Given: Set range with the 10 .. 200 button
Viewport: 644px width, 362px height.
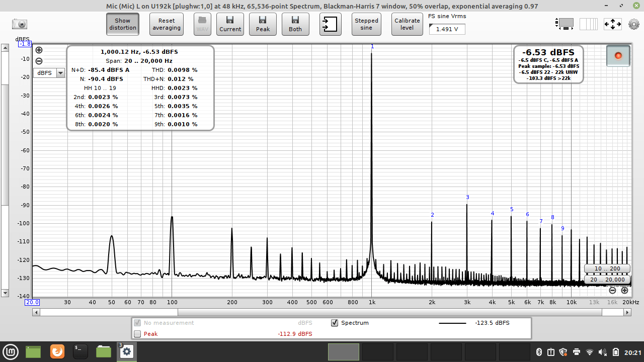Looking at the screenshot, I should click(607, 268).
